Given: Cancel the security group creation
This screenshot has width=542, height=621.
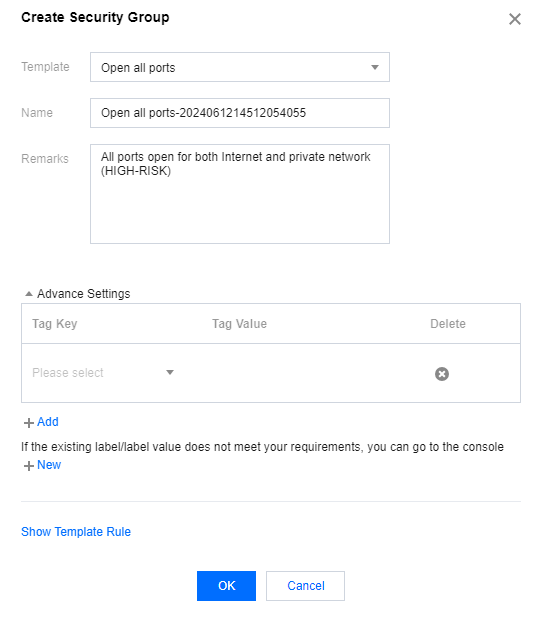Looking at the screenshot, I should coord(305,586).
